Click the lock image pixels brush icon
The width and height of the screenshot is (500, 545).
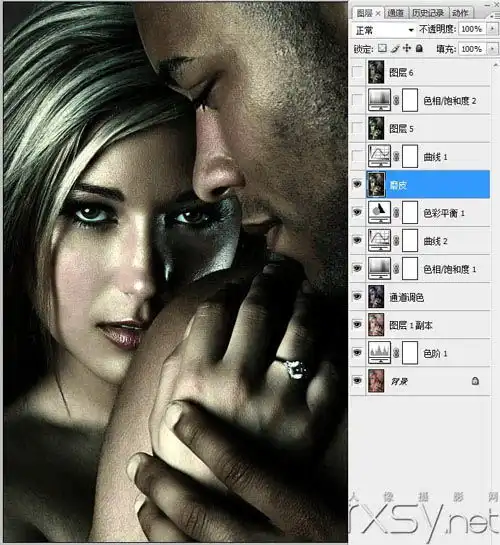point(395,48)
